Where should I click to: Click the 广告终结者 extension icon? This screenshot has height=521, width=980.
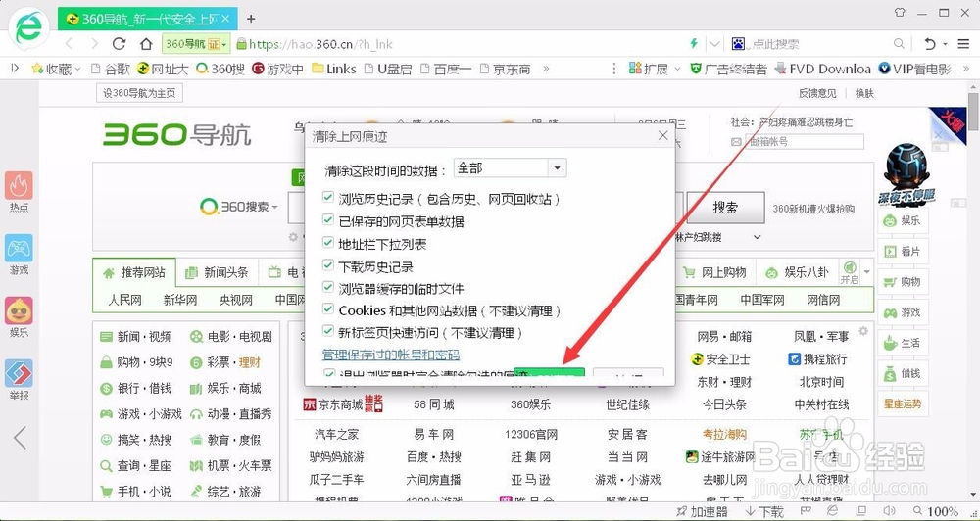696,69
